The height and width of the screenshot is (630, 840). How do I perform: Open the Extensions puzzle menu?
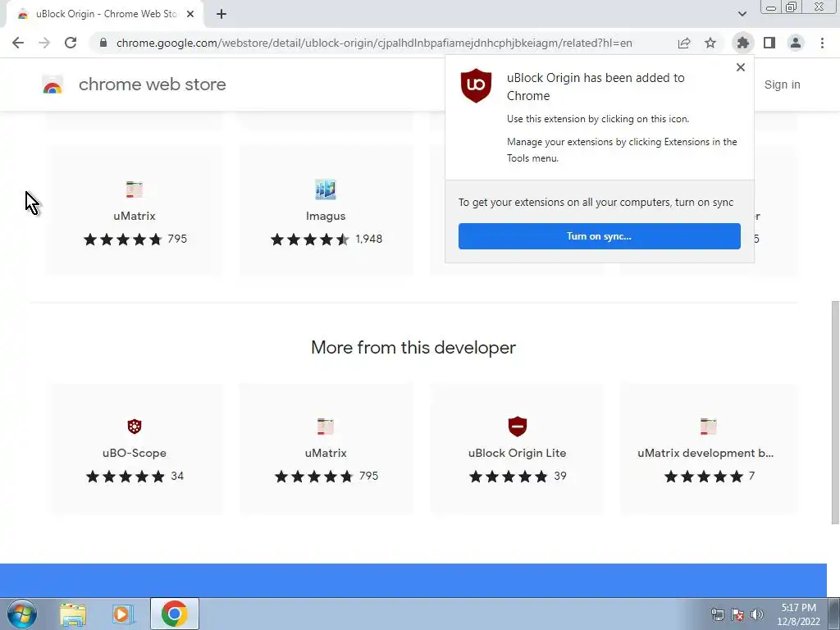coord(742,43)
